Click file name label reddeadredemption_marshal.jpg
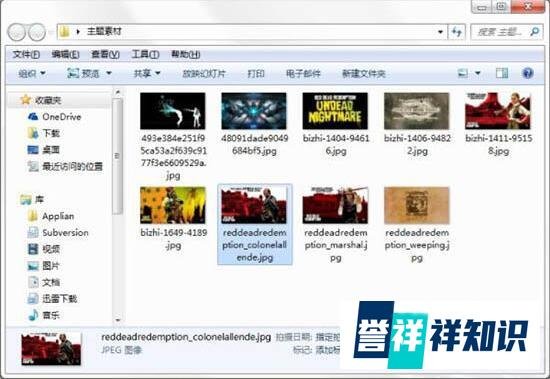Screen dimensions: 550x379 point(336,245)
